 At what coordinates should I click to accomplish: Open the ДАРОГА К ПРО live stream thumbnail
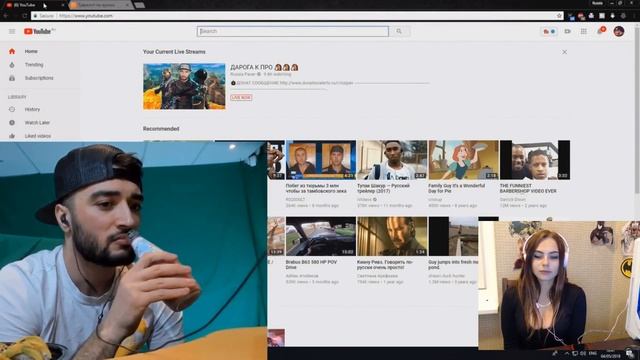(184, 86)
